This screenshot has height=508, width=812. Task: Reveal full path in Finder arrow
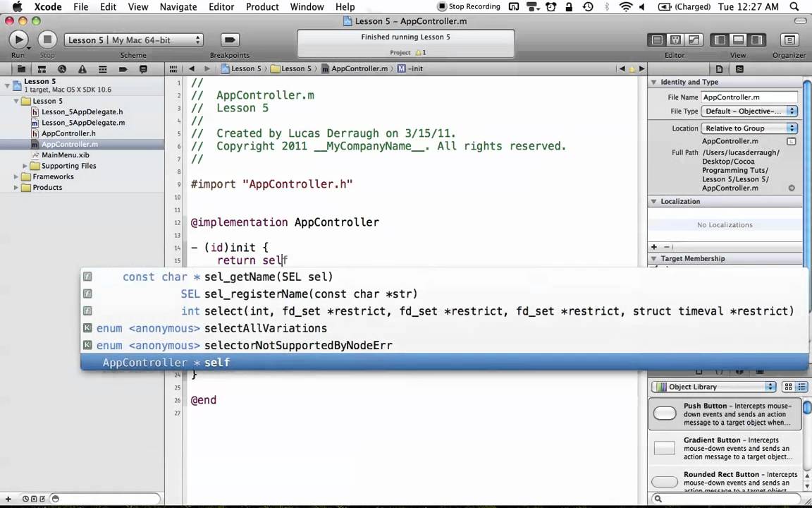tap(792, 188)
